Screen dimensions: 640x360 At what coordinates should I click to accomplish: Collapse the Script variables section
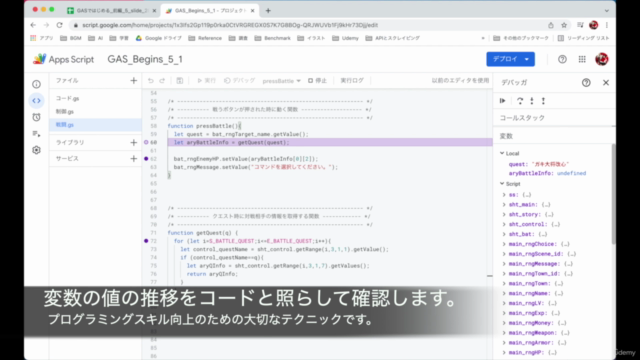pyautogui.click(x=502, y=184)
